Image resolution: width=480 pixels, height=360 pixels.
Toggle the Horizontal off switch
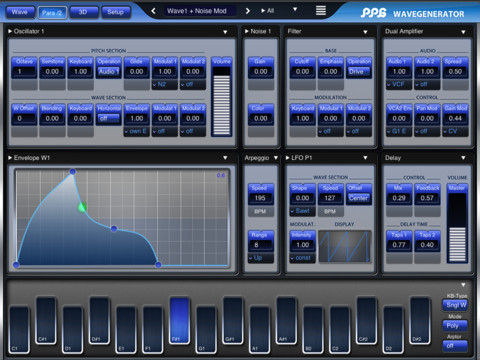(x=108, y=118)
